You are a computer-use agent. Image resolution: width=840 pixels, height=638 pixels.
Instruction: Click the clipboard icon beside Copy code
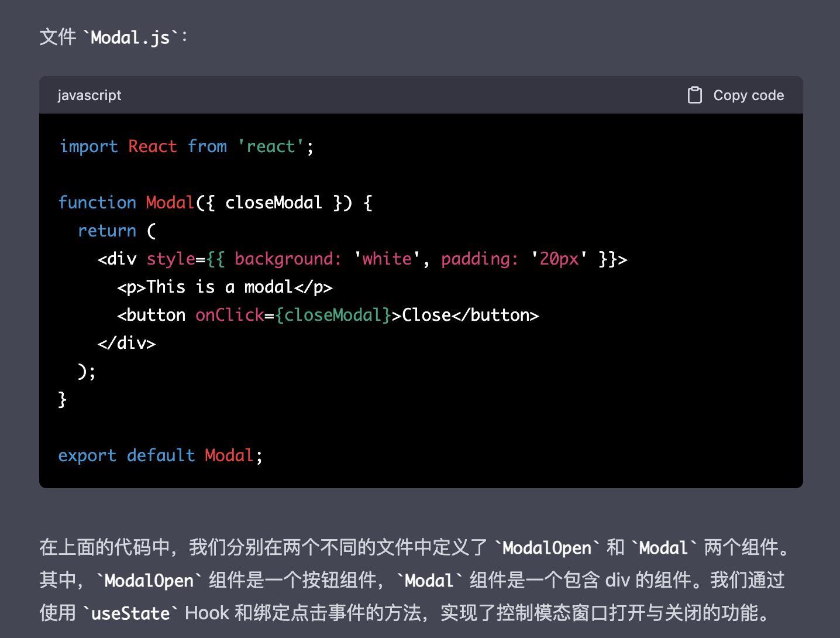(x=695, y=94)
